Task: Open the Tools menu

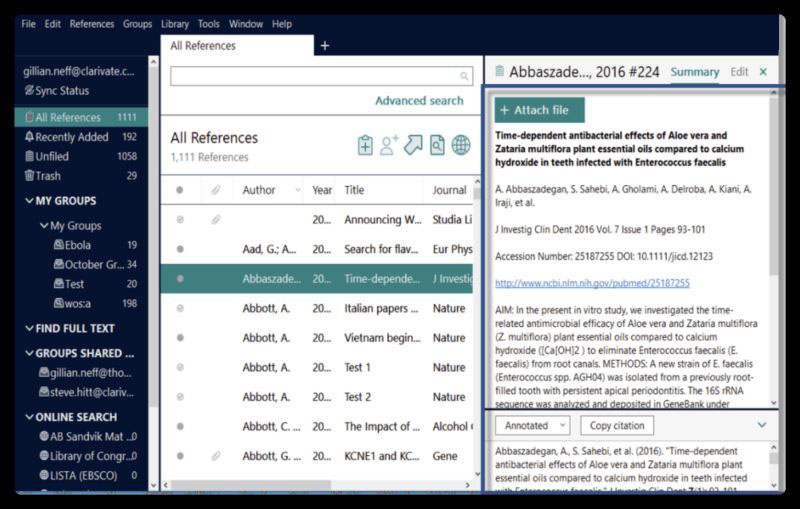Action: coord(209,24)
